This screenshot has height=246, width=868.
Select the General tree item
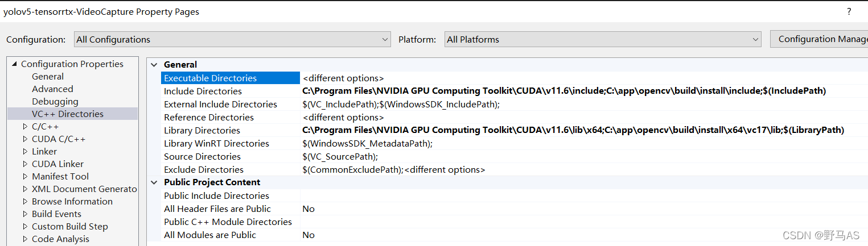[48, 77]
